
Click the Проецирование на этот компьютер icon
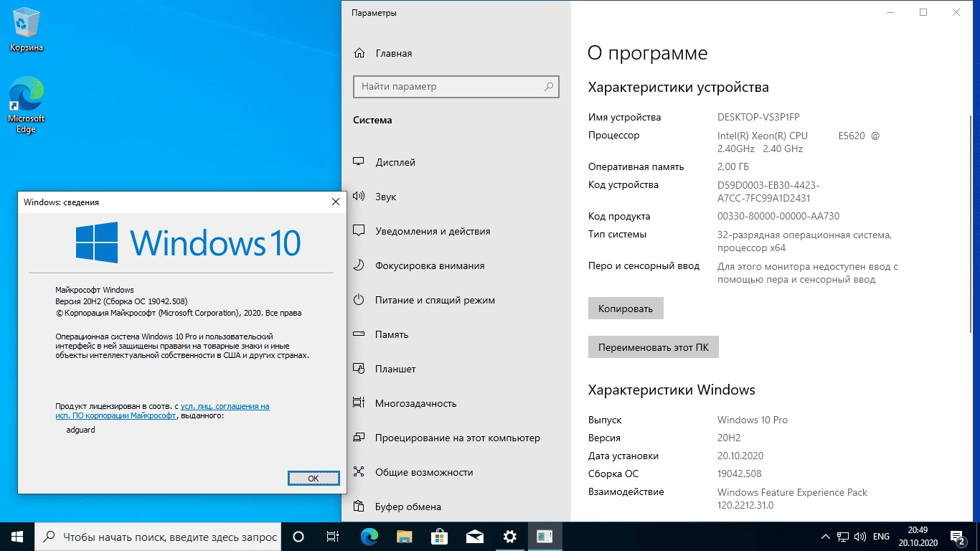click(x=359, y=438)
